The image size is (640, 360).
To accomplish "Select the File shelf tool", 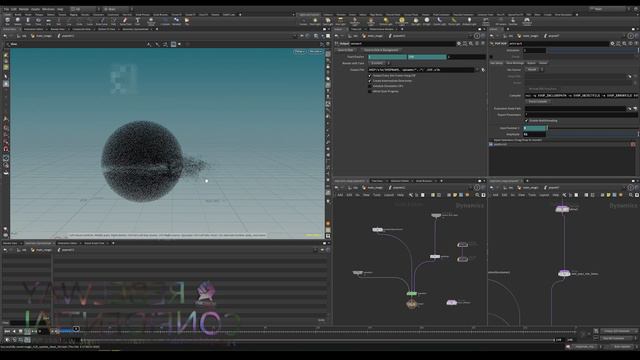I will pyautogui.click(x=187, y=21).
